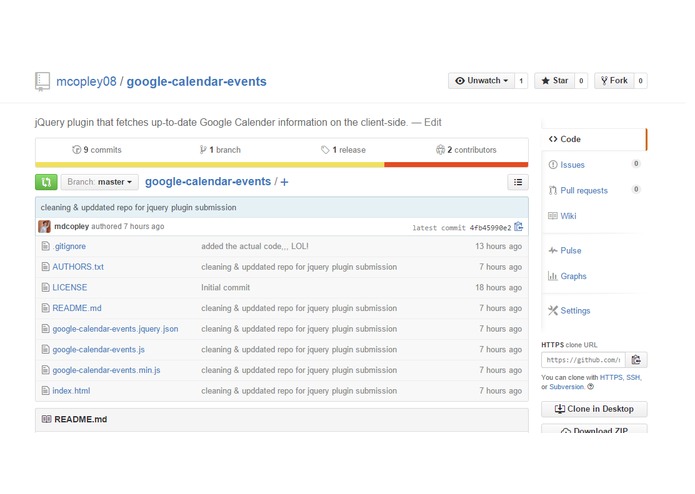Click the plus icon to create new file

285,182
